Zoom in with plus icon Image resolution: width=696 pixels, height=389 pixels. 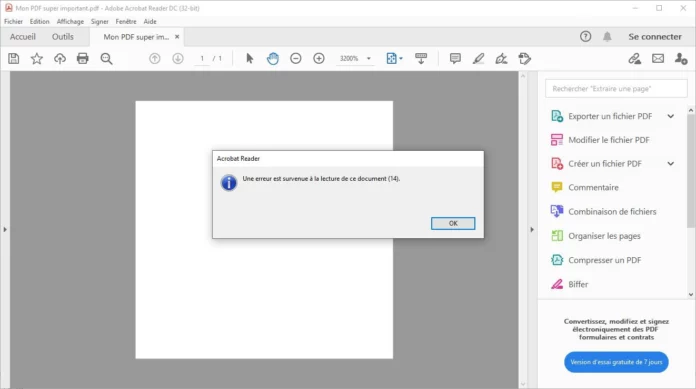click(319, 59)
